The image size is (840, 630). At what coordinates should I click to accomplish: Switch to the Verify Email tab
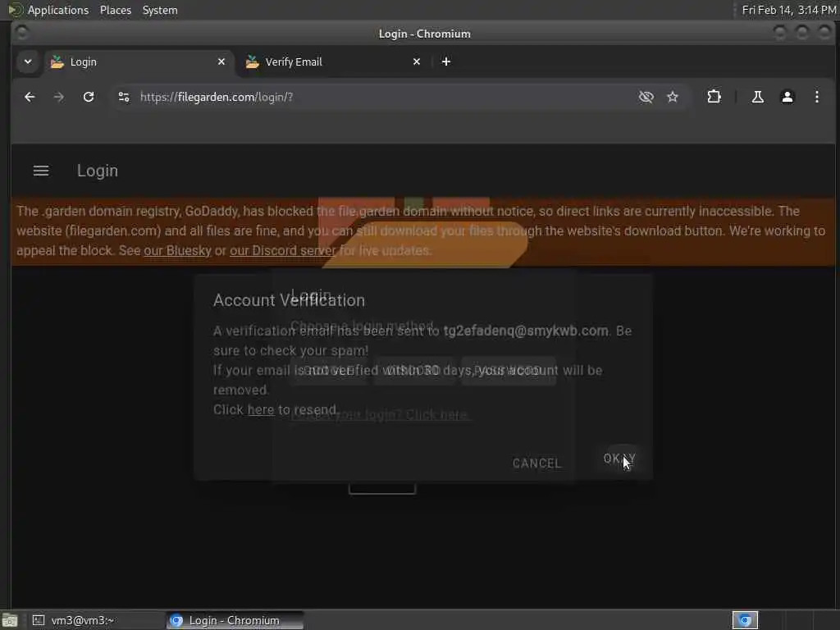pos(333,62)
